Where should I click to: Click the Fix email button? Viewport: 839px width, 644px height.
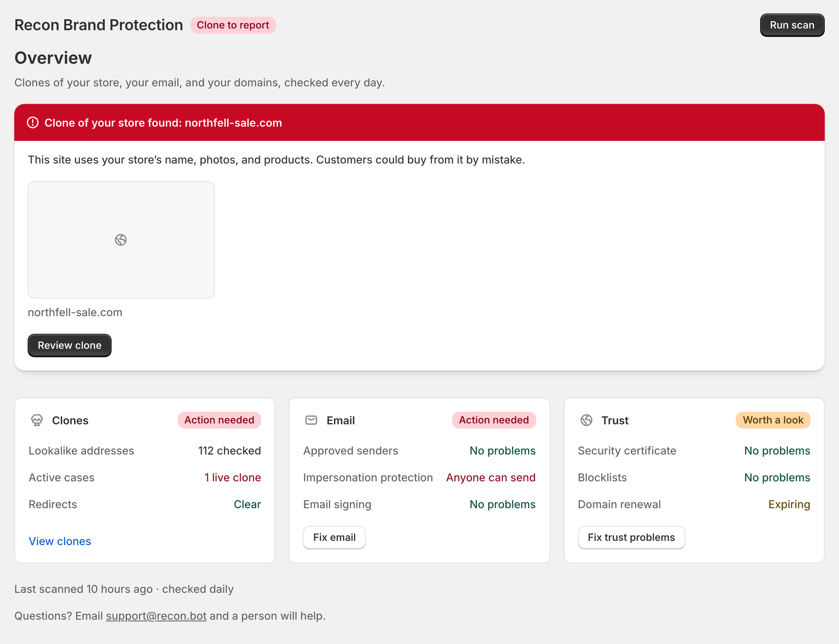click(x=334, y=537)
